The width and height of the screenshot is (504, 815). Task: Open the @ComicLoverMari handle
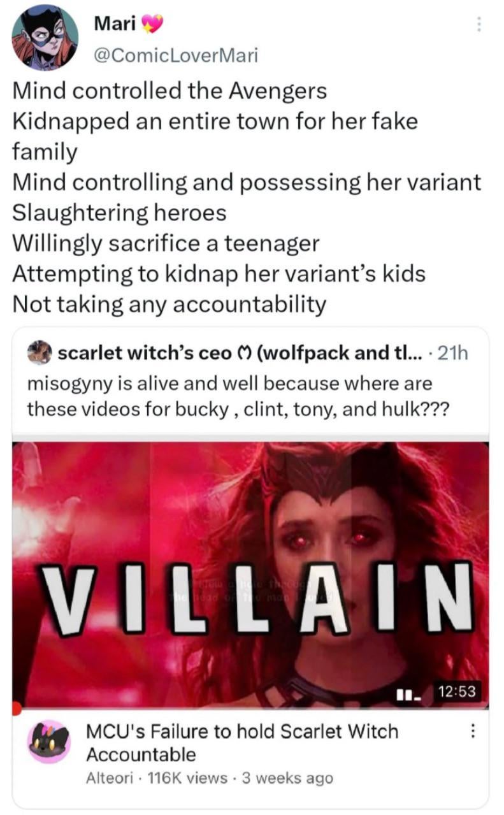click(175, 56)
